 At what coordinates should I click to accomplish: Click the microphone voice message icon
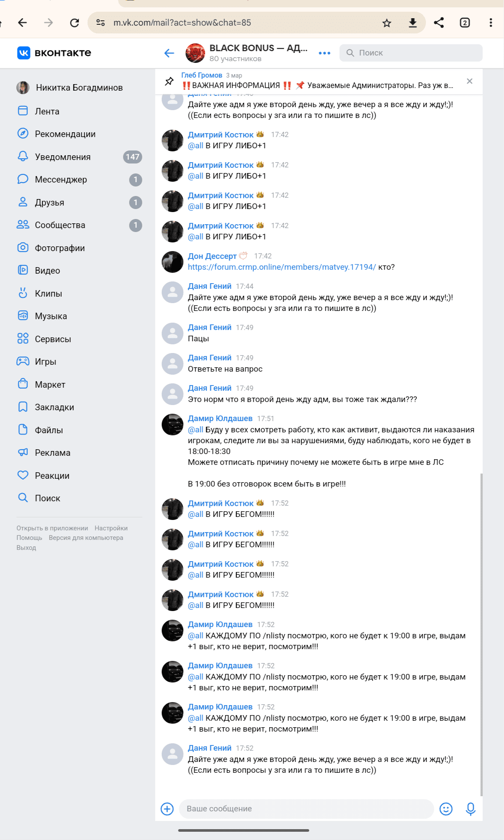pos(471,809)
